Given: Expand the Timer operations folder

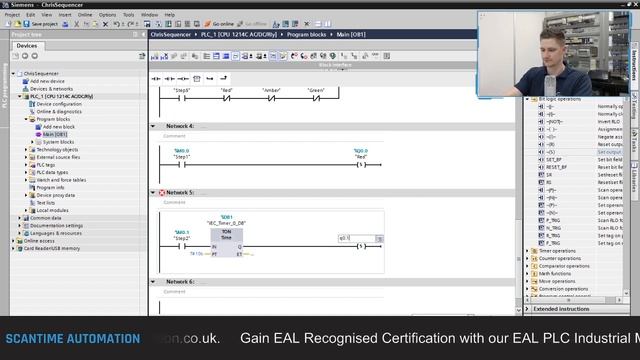Looking at the screenshot, I should click(x=527, y=251).
